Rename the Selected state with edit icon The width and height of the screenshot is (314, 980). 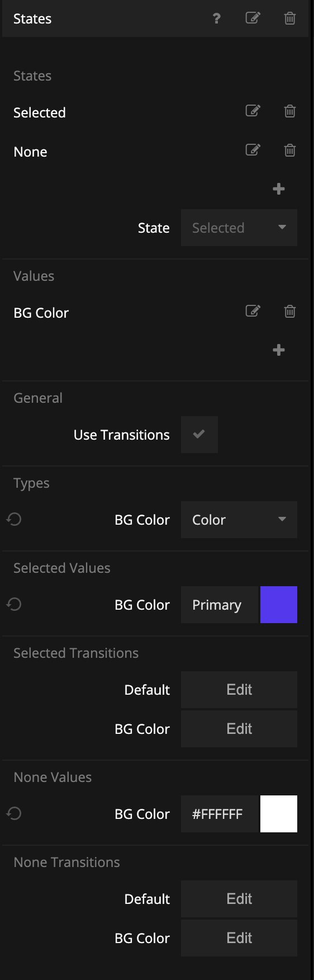[253, 111]
